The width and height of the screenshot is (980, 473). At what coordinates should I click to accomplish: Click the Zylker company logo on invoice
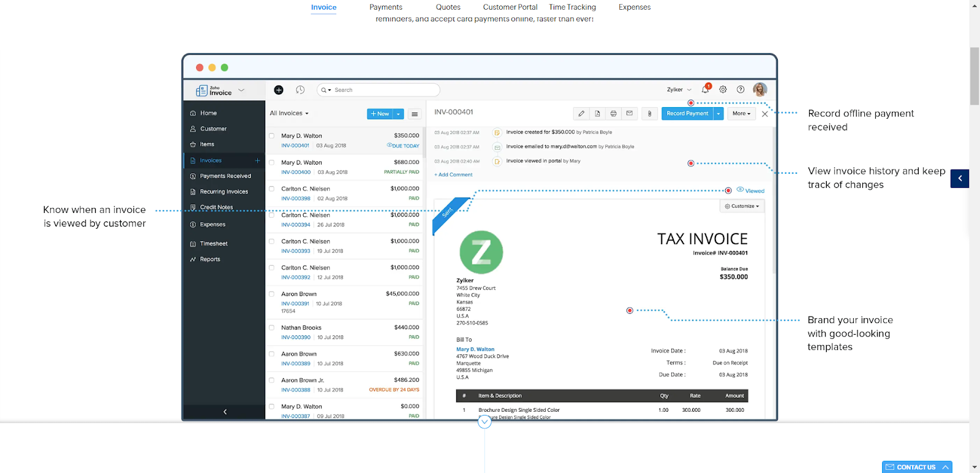pos(481,252)
